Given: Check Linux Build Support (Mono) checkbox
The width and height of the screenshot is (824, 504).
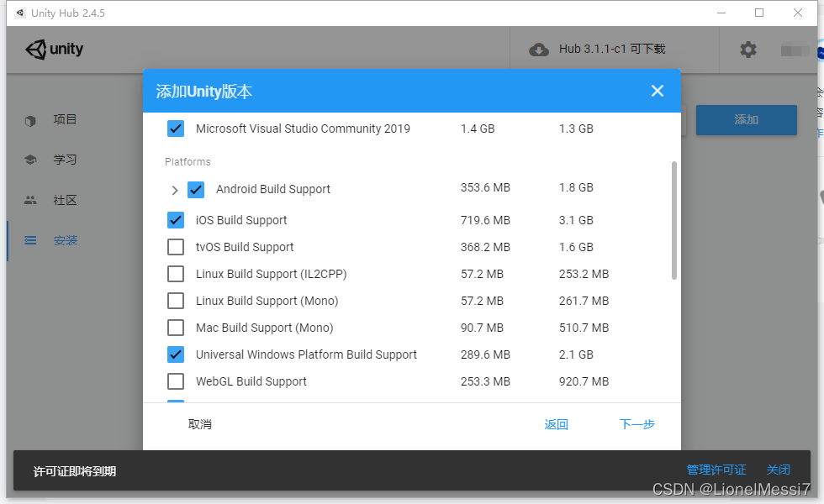Looking at the screenshot, I should click(176, 301).
